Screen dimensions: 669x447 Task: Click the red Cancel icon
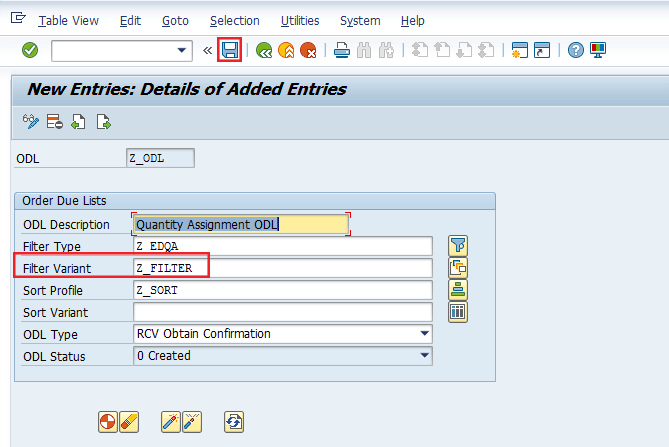pos(309,50)
